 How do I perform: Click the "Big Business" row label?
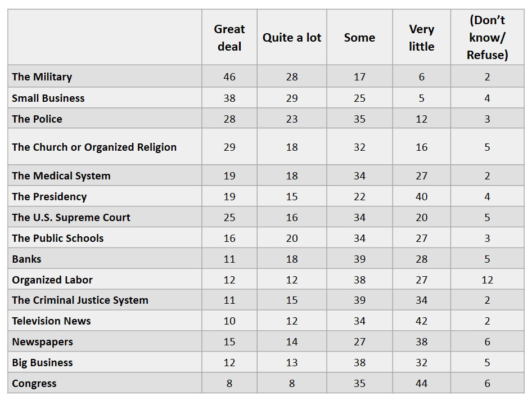coord(43,363)
